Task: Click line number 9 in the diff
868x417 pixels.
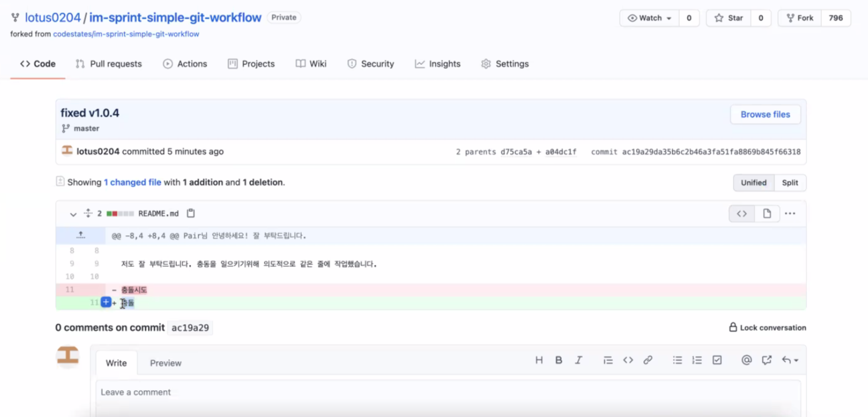Action: point(72,264)
